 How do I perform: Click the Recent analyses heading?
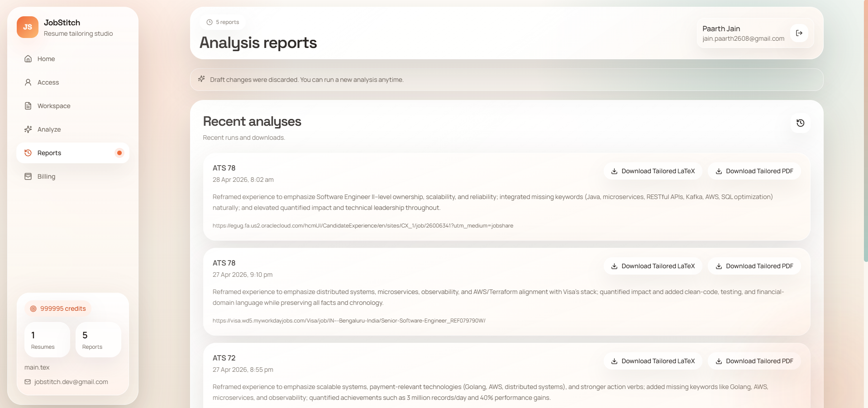coord(252,121)
